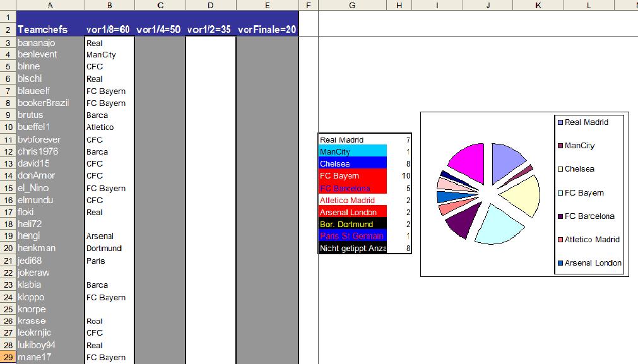Select the 'benlevent' cell
This screenshot has height=364, width=638.
tap(50, 54)
